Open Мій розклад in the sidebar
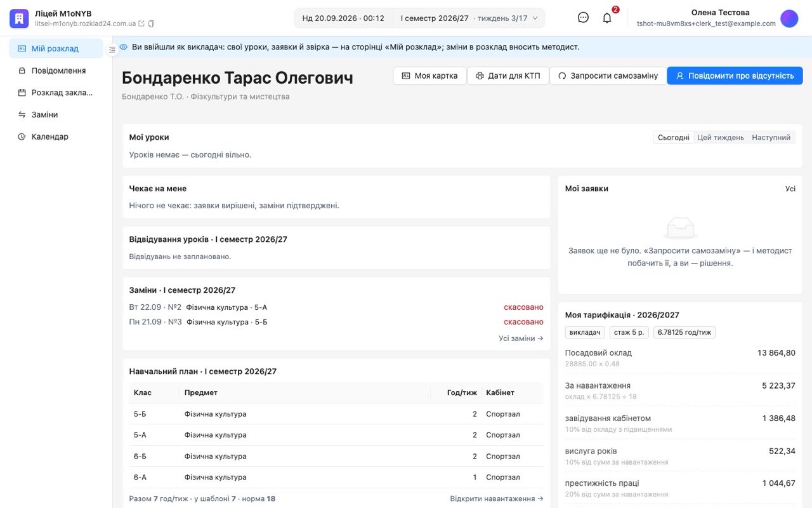 click(56, 48)
